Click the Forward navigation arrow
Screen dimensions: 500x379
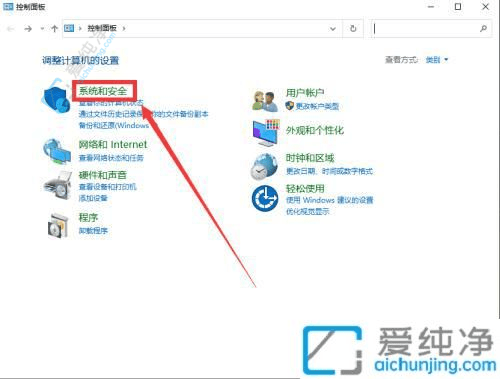pyautogui.click(x=28, y=29)
